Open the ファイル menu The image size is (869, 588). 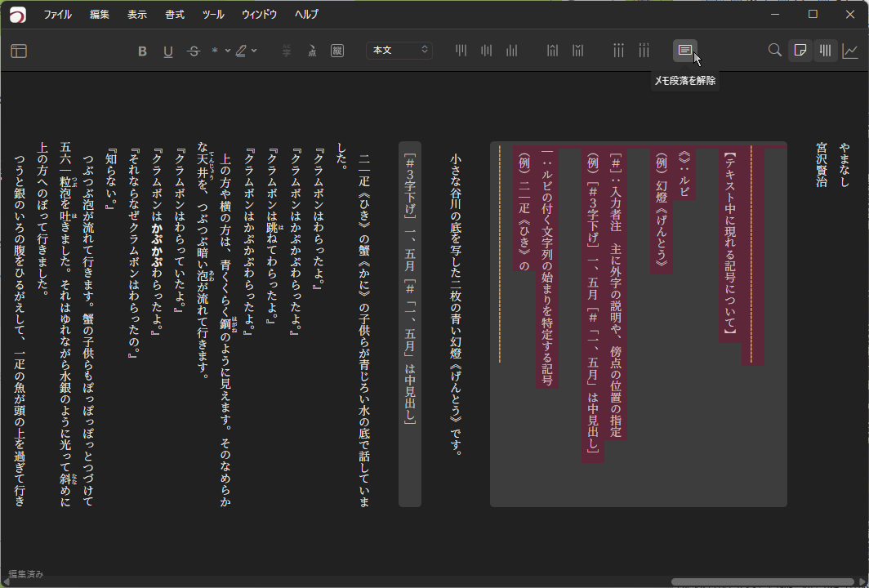[x=58, y=15]
